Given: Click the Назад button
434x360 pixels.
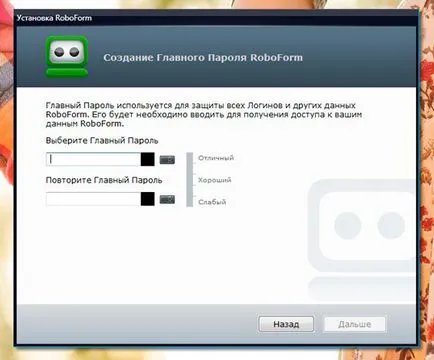Looking at the screenshot, I should point(286,324).
